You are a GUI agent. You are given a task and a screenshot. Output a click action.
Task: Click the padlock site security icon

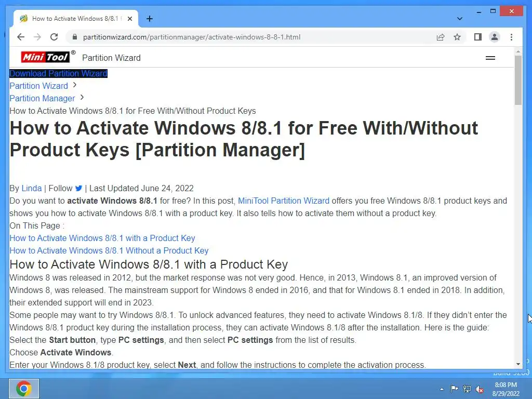pos(75,37)
